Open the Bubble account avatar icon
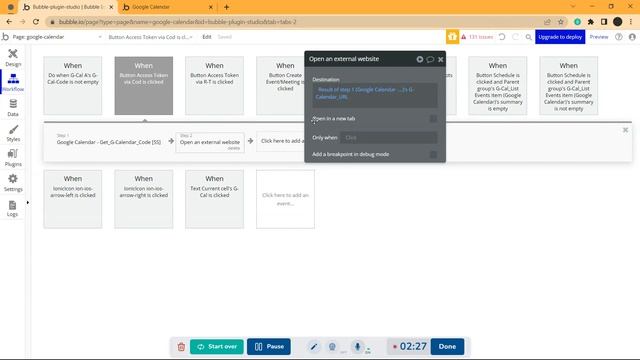 [632, 37]
